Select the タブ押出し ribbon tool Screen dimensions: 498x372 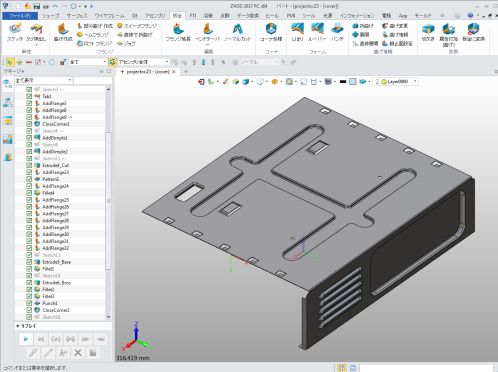pyautogui.click(x=36, y=32)
